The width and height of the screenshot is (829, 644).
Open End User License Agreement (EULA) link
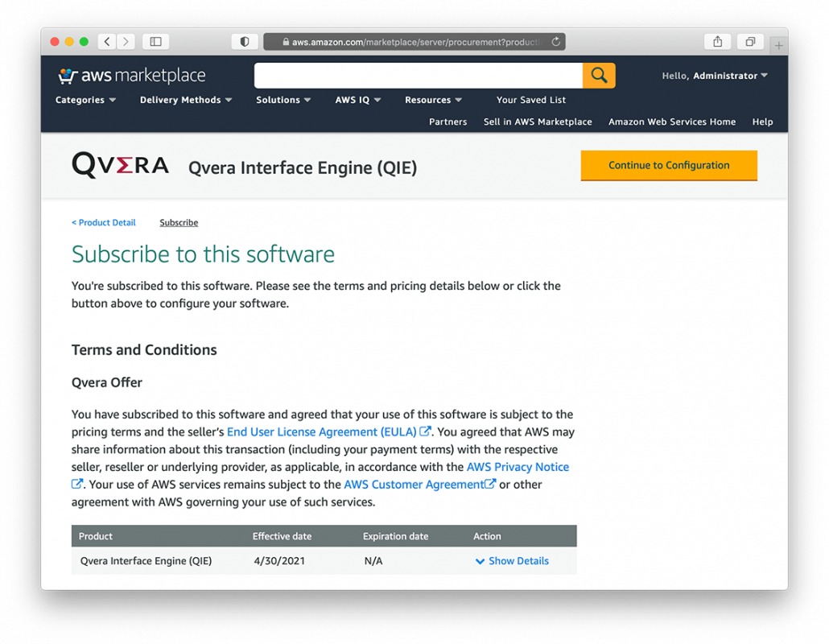[x=321, y=432]
